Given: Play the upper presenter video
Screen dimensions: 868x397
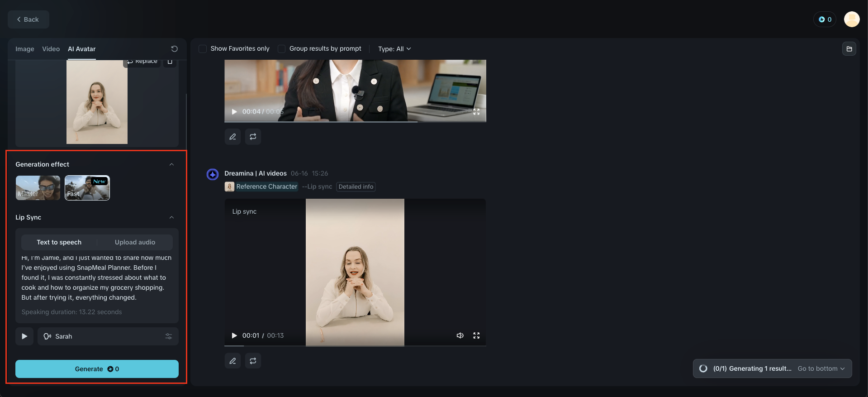Looking at the screenshot, I should pos(234,112).
